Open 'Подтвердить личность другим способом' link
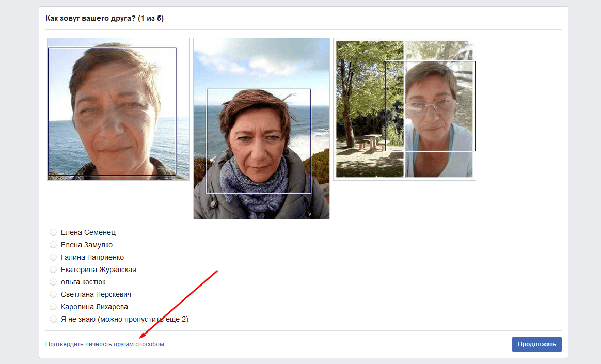Screen dimensions: 601x364 [x=105, y=344]
